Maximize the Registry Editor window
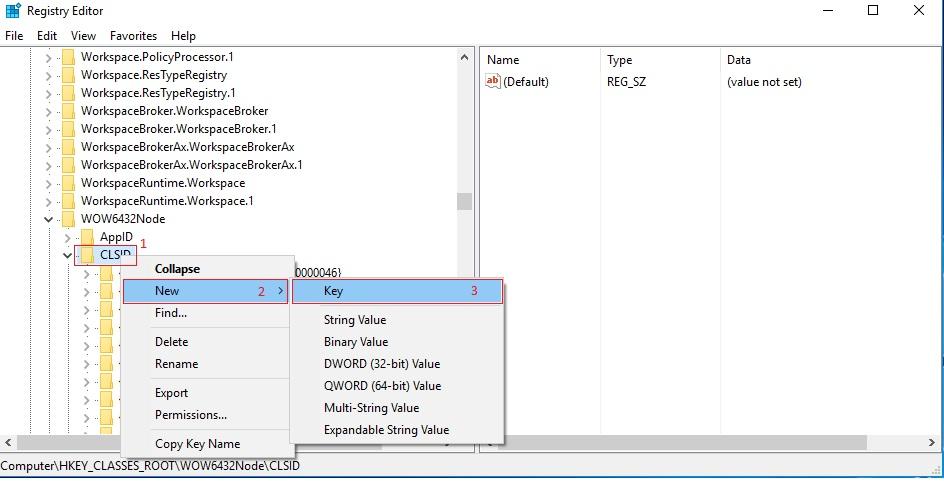 [873, 10]
